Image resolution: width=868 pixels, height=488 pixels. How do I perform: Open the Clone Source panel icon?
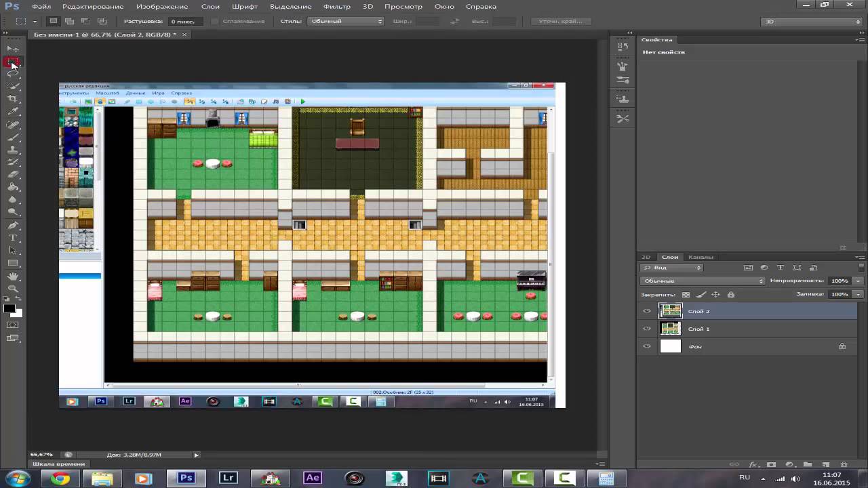tap(623, 99)
